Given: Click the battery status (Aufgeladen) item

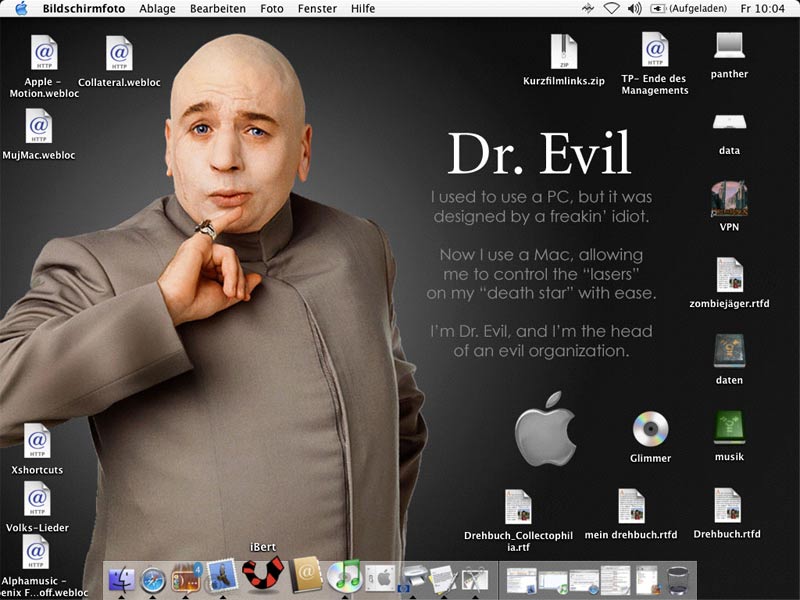Looking at the screenshot, I should coord(688,9).
